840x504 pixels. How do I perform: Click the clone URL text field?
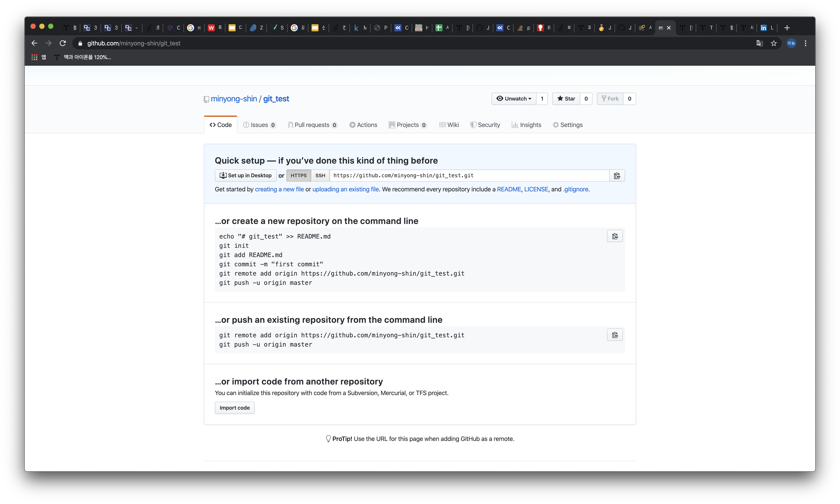(469, 175)
